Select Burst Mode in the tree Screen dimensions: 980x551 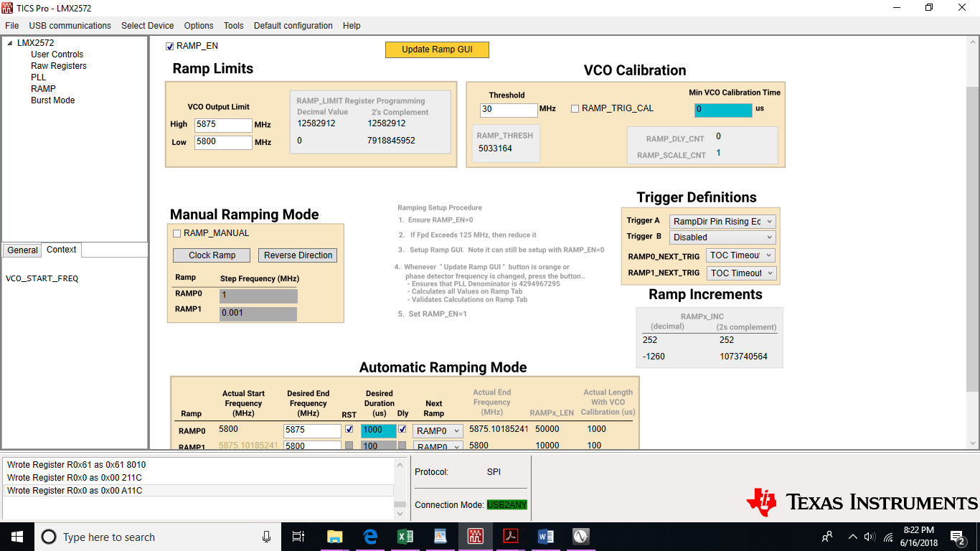tap(52, 100)
